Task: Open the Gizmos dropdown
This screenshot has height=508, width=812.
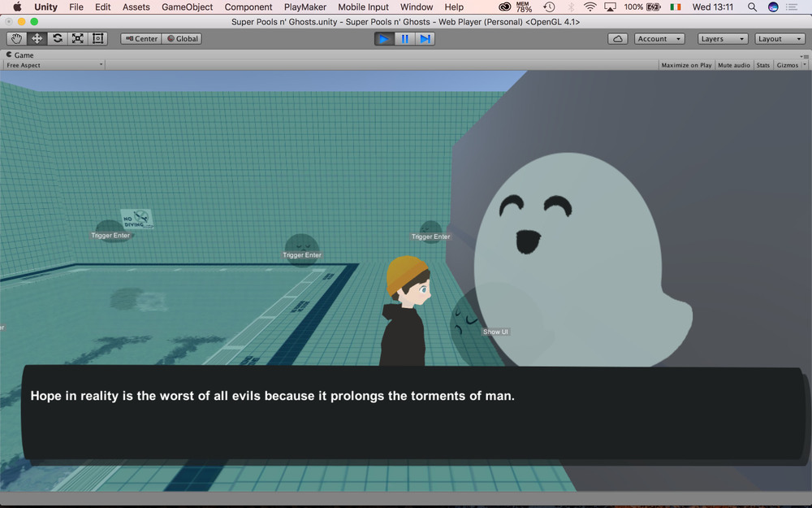Action: (788, 65)
